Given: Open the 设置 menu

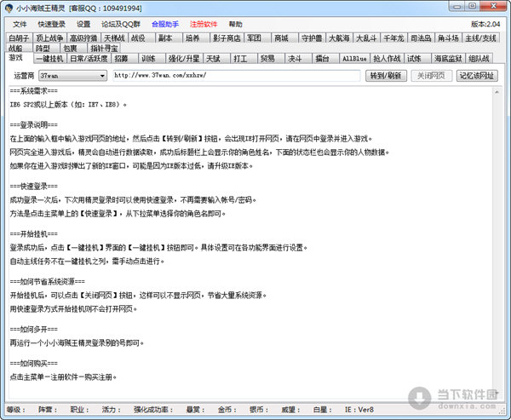Looking at the screenshot, I should (x=83, y=25).
